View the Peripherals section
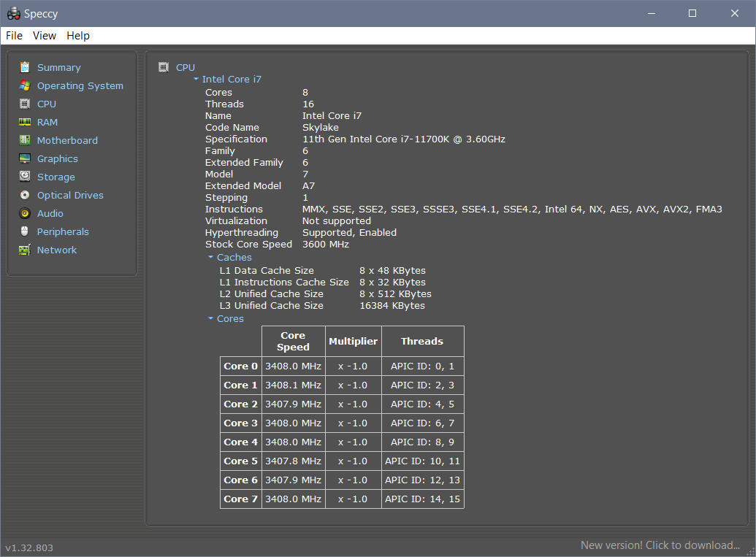 (63, 231)
